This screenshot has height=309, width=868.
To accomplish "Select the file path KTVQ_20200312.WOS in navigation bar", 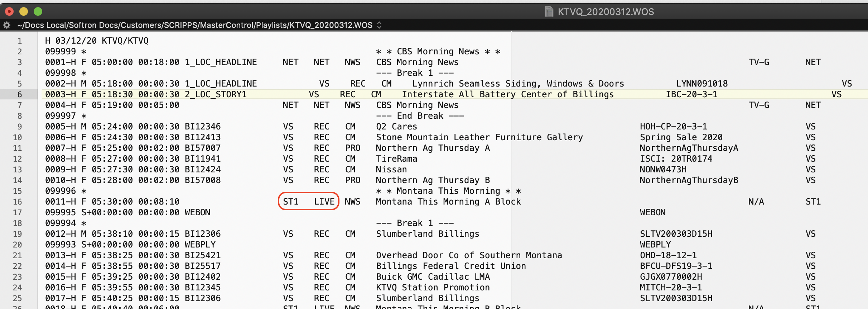I will (195, 25).
